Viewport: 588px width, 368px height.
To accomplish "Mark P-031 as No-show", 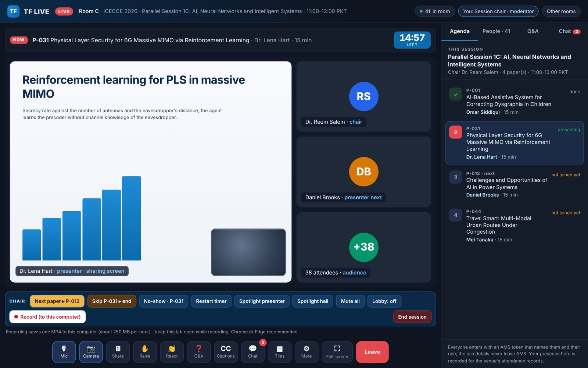I will (x=164, y=301).
